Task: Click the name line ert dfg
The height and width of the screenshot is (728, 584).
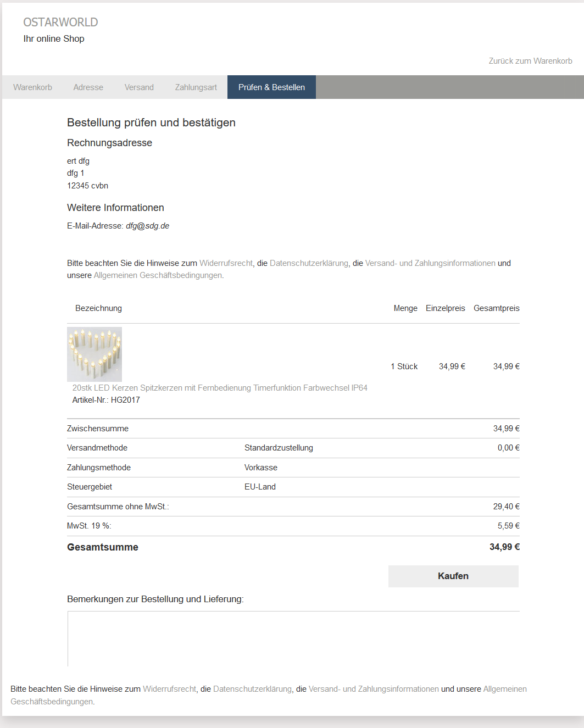Action: [x=78, y=161]
